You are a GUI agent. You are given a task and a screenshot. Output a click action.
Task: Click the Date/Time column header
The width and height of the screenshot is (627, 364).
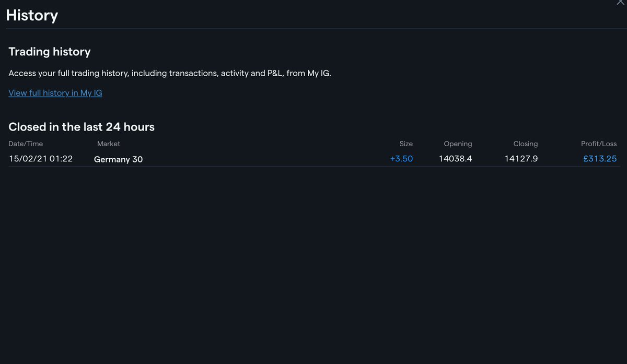pyautogui.click(x=26, y=144)
